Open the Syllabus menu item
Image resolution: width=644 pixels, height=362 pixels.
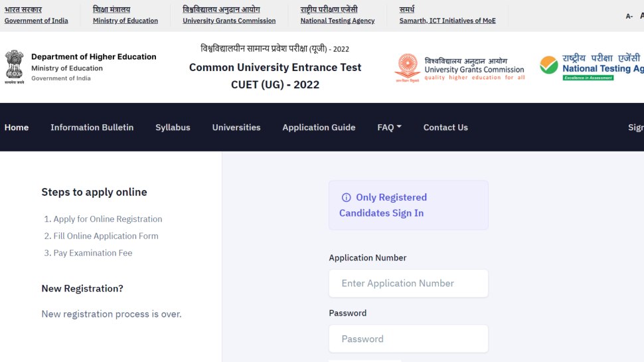[x=173, y=128]
